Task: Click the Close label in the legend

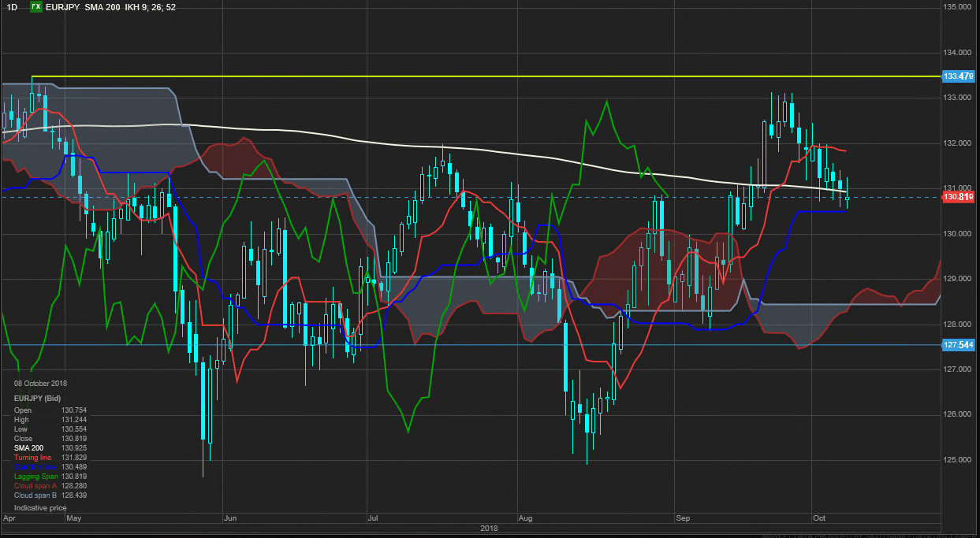Action: pyautogui.click(x=23, y=439)
